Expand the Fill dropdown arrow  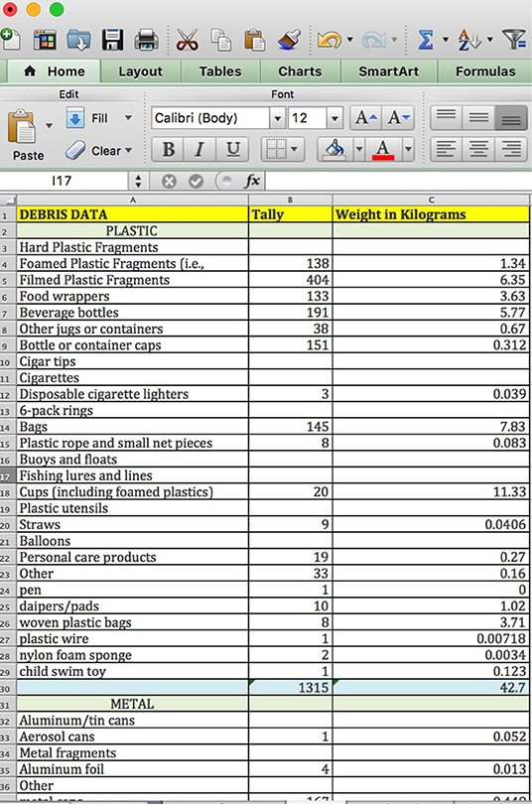coord(128,118)
